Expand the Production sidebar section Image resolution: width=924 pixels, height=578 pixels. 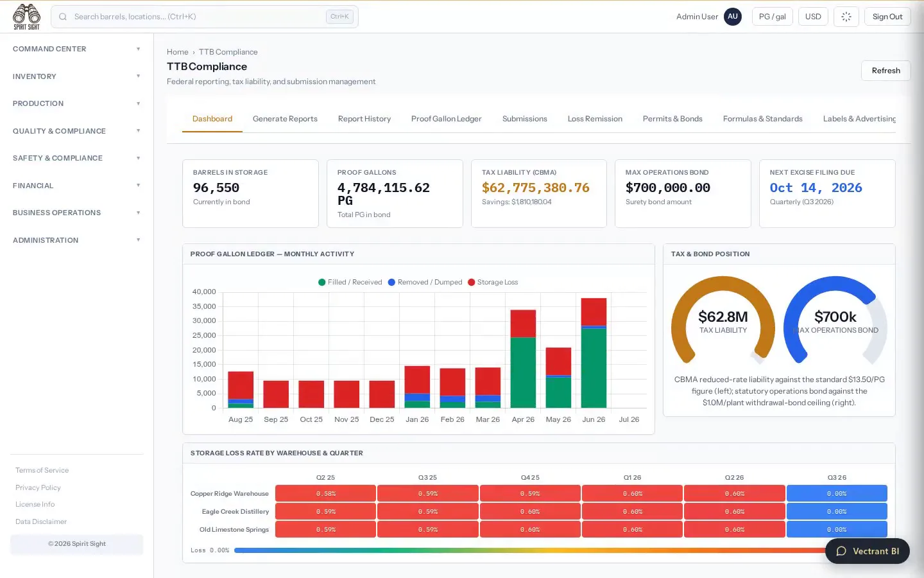(x=76, y=103)
